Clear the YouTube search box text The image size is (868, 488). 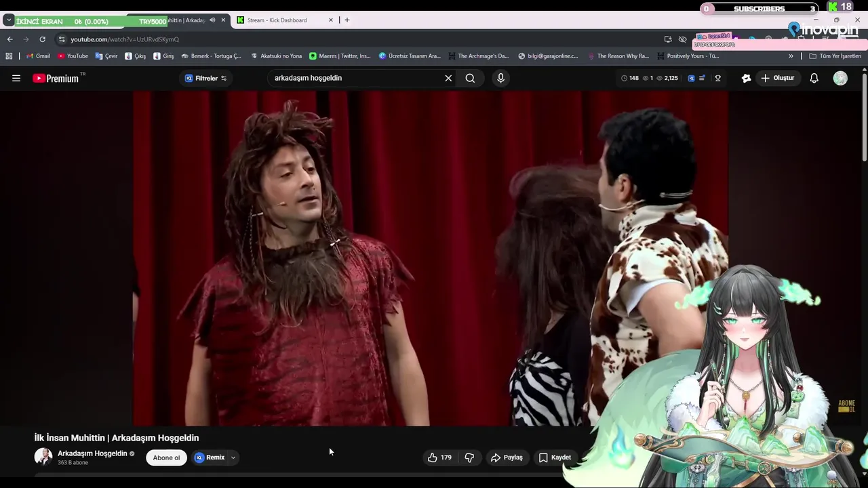(x=448, y=78)
